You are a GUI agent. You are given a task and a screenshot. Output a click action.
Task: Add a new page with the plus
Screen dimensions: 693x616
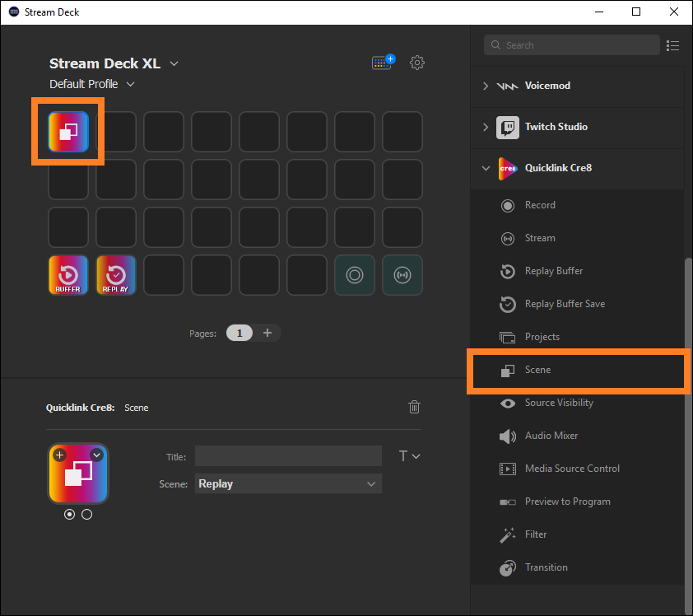coord(267,333)
